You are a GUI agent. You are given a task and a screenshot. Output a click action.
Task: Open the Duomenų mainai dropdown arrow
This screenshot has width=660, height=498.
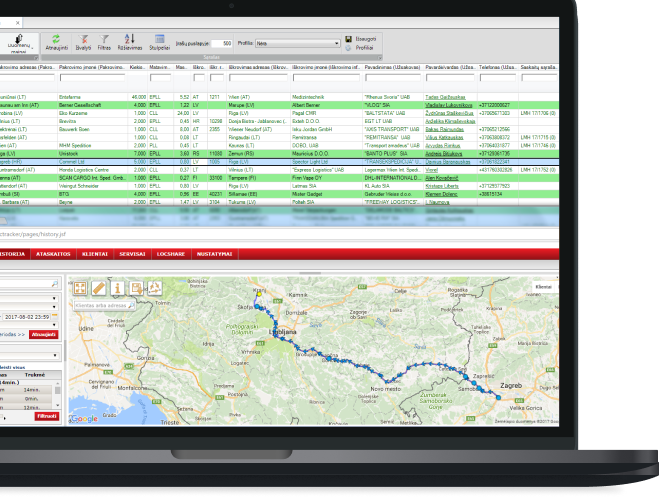tap(32, 47)
